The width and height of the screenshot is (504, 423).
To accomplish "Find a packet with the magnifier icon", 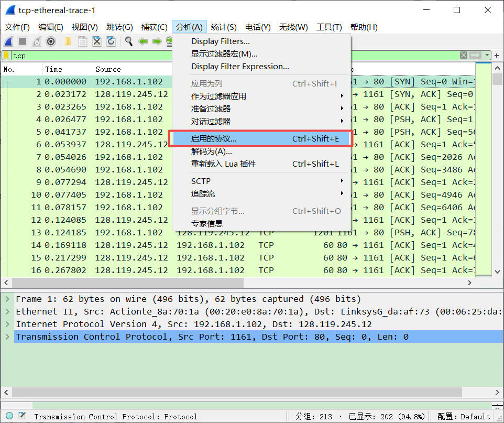I will 128,41.
